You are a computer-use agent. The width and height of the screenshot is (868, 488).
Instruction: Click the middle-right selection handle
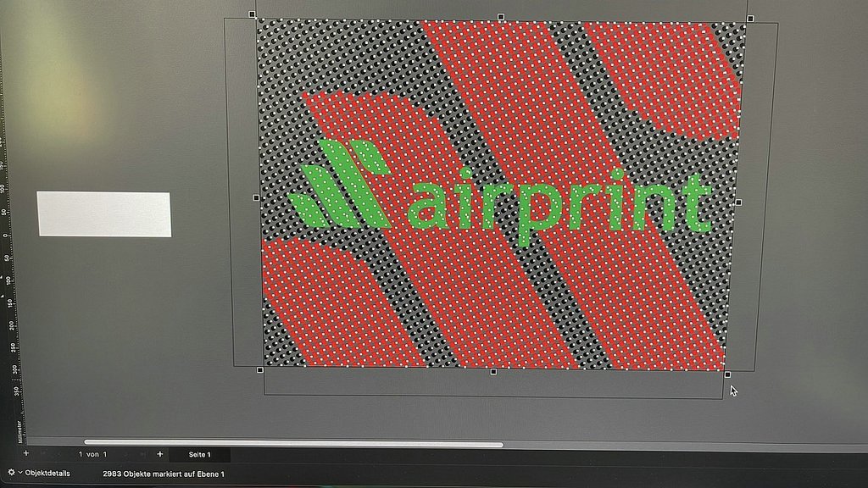tap(738, 202)
